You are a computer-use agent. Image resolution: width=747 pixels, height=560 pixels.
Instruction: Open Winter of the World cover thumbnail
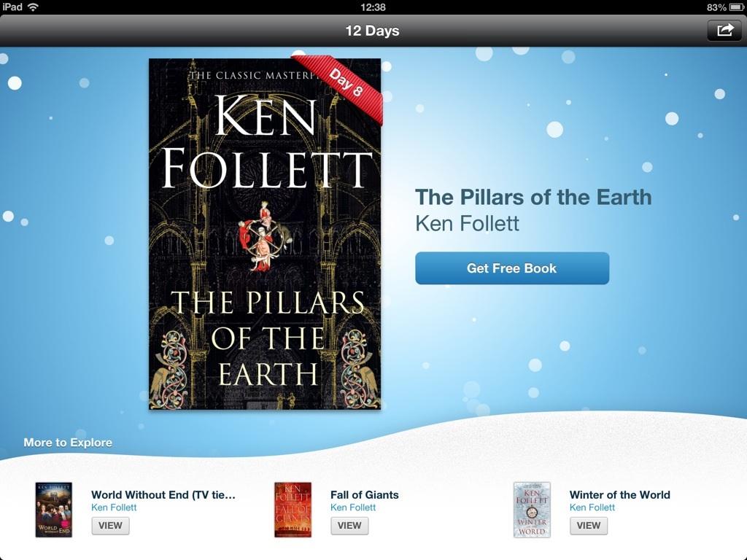click(x=532, y=510)
